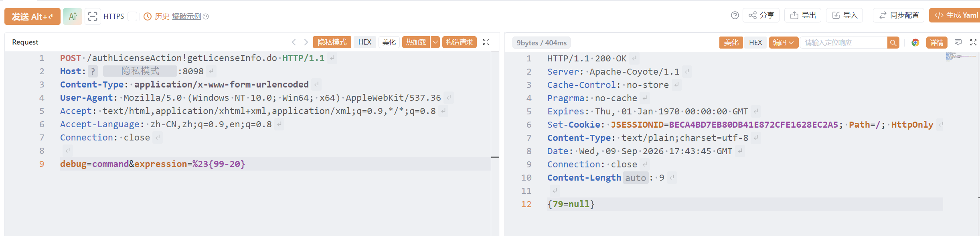Expand the response panel fullscreen
The image size is (980, 236).
point(973,43)
